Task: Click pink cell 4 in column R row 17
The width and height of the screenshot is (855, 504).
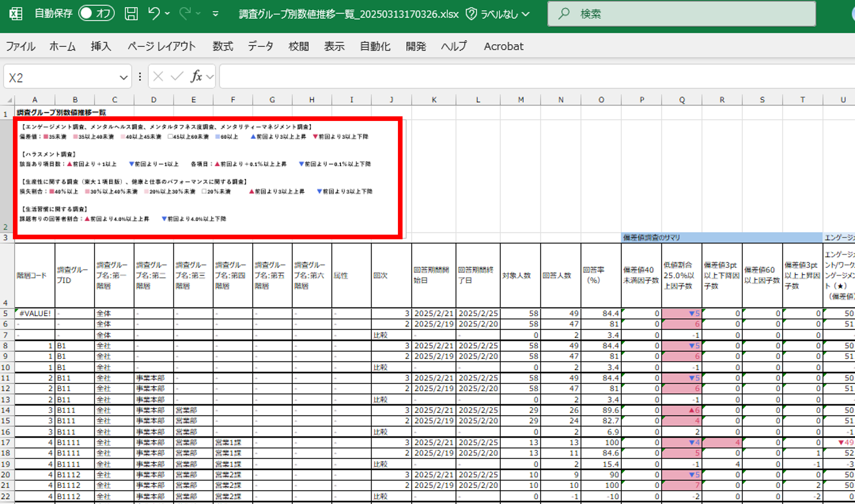Action: (x=722, y=443)
